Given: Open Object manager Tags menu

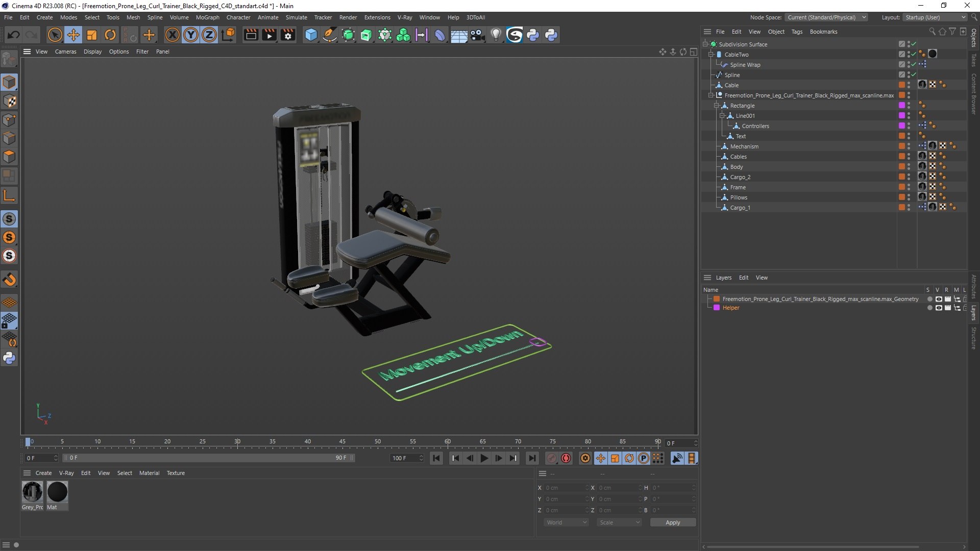Looking at the screenshot, I should 797,32.
